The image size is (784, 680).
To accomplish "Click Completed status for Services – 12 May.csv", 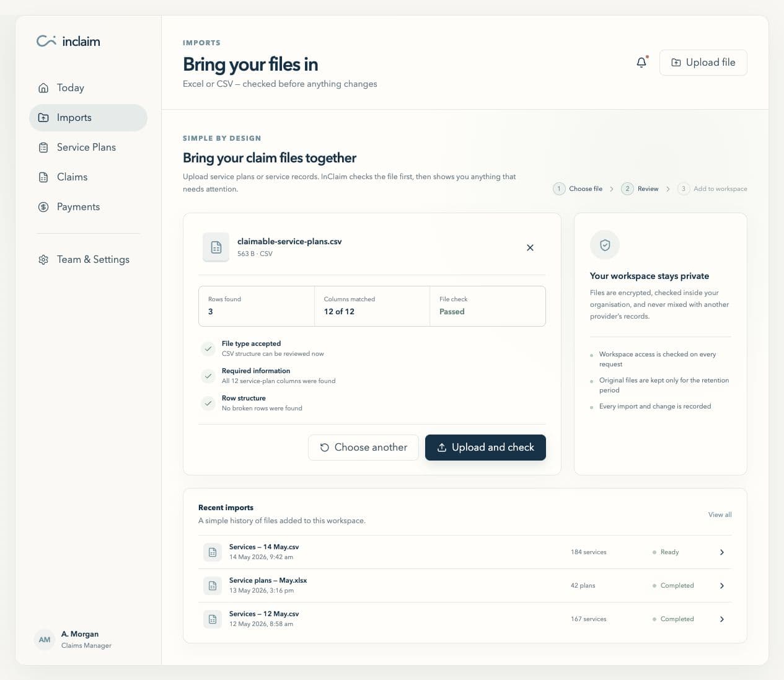I will tap(673, 619).
